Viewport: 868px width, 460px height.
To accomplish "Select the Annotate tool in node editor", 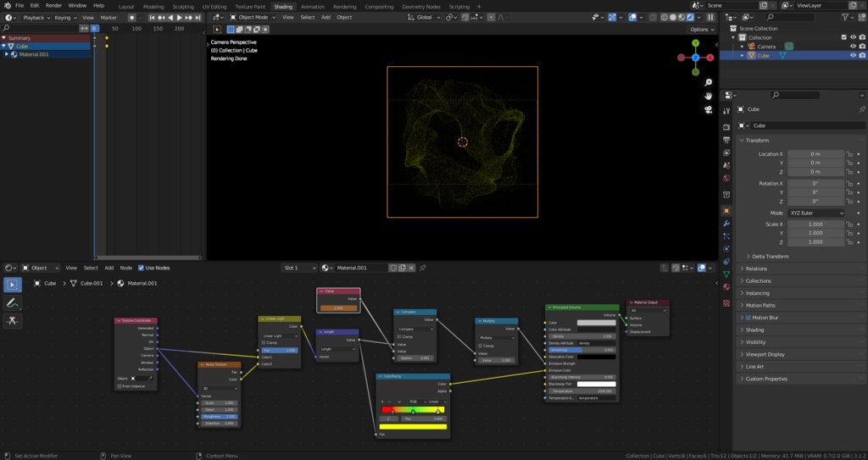I will click(12, 302).
